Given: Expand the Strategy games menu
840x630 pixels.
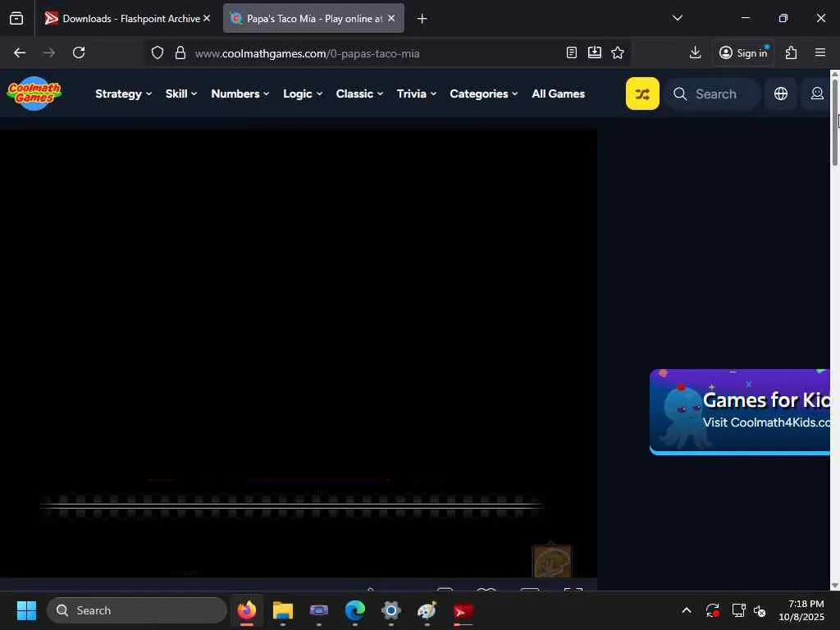Looking at the screenshot, I should [124, 94].
